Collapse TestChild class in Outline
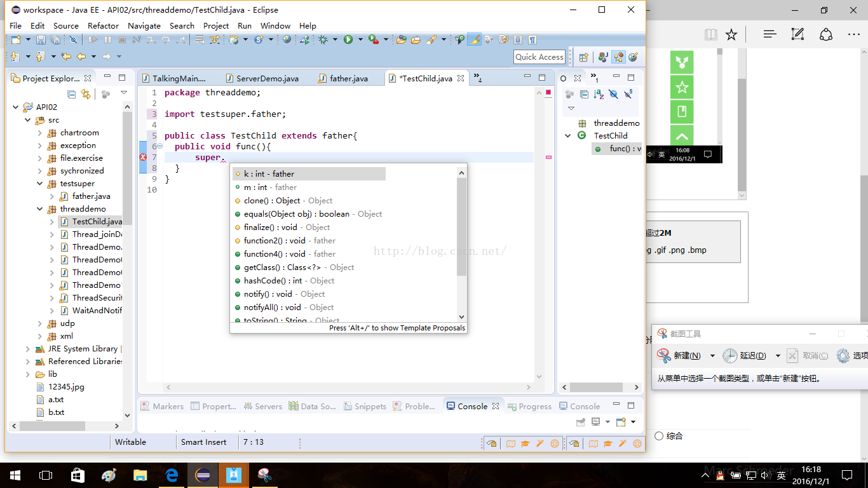Screen dimensions: 868x488 pyautogui.click(x=568, y=135)
